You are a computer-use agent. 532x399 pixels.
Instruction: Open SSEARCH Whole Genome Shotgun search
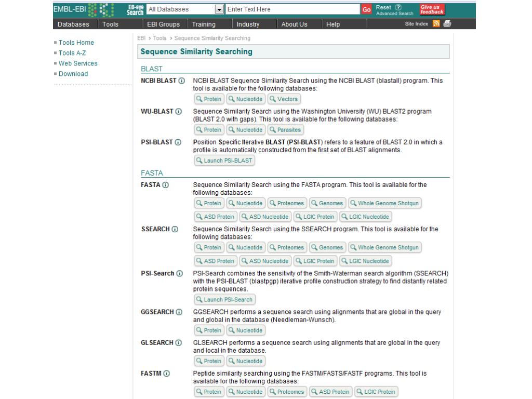point(385,248)
